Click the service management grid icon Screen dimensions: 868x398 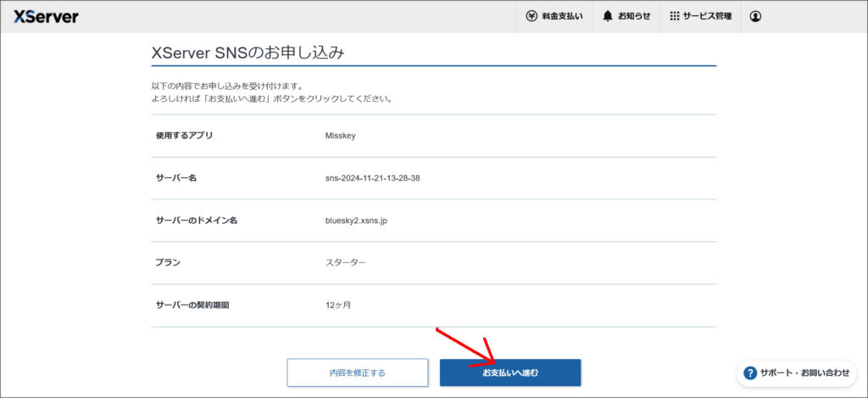tap(674, 17)
